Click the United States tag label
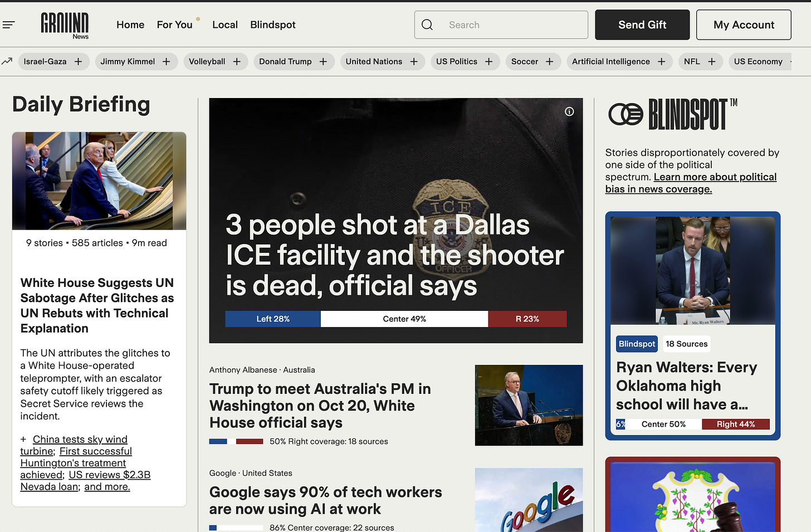 click(x=267, y=473)
